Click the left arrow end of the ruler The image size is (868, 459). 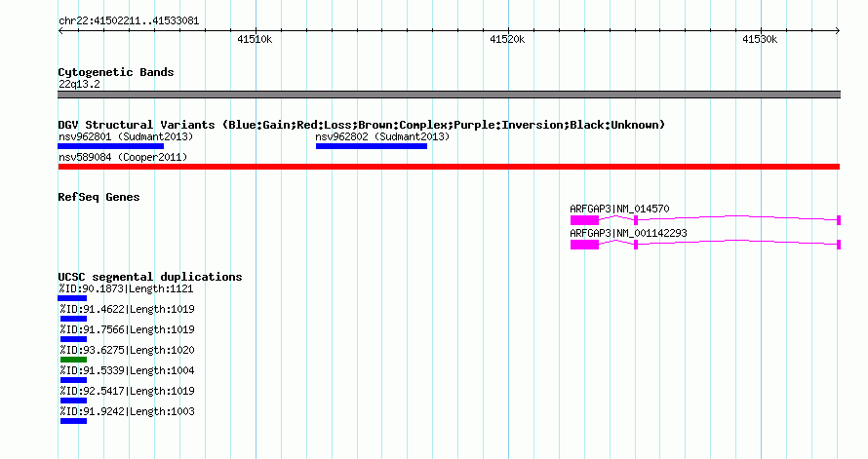click(x=60, y=31)
